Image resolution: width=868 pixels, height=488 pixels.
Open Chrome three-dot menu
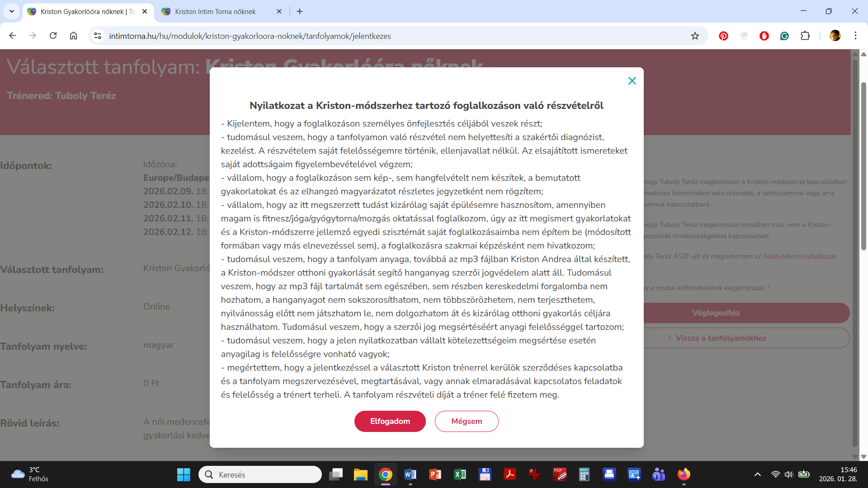[855, 36]
